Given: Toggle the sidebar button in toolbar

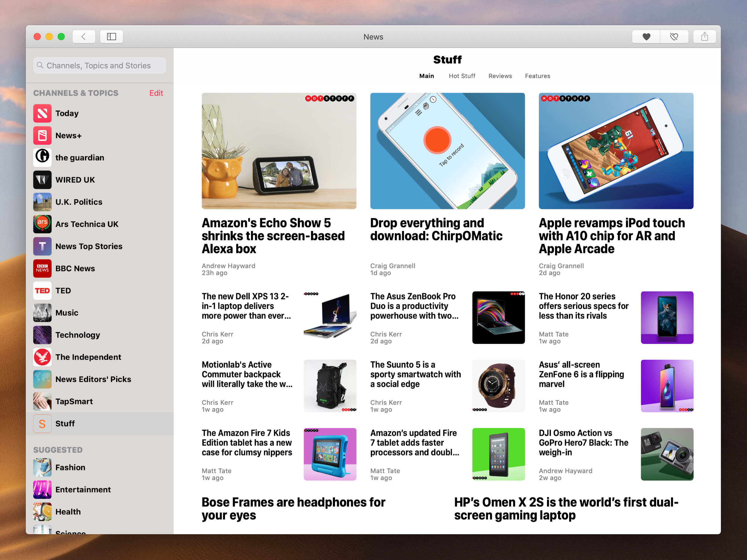Looking at the screenshot, I should (x=112, y=37).
